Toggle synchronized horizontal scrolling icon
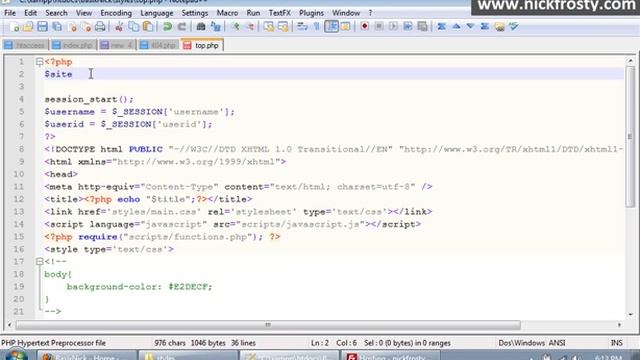The width and height of the screenshot is (640, 360). (x=283, y=27)
